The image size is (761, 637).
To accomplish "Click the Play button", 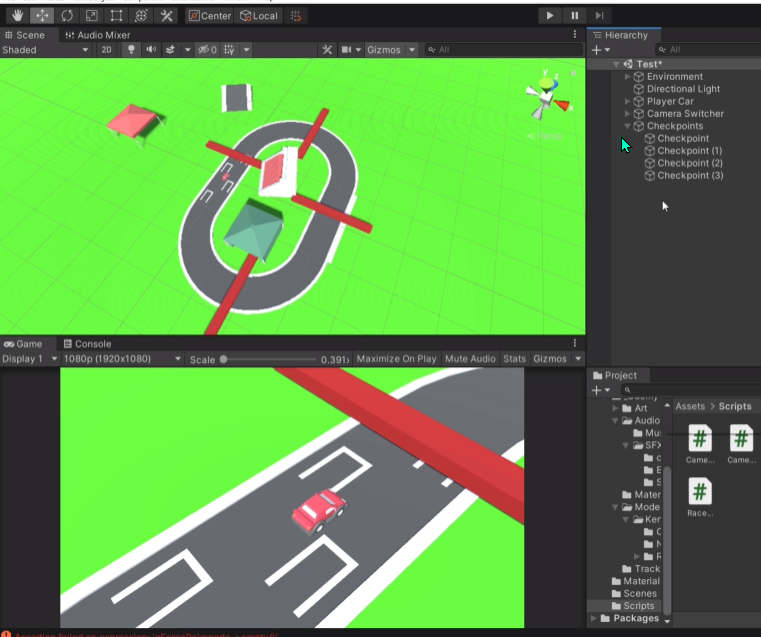I will point(549,16).
